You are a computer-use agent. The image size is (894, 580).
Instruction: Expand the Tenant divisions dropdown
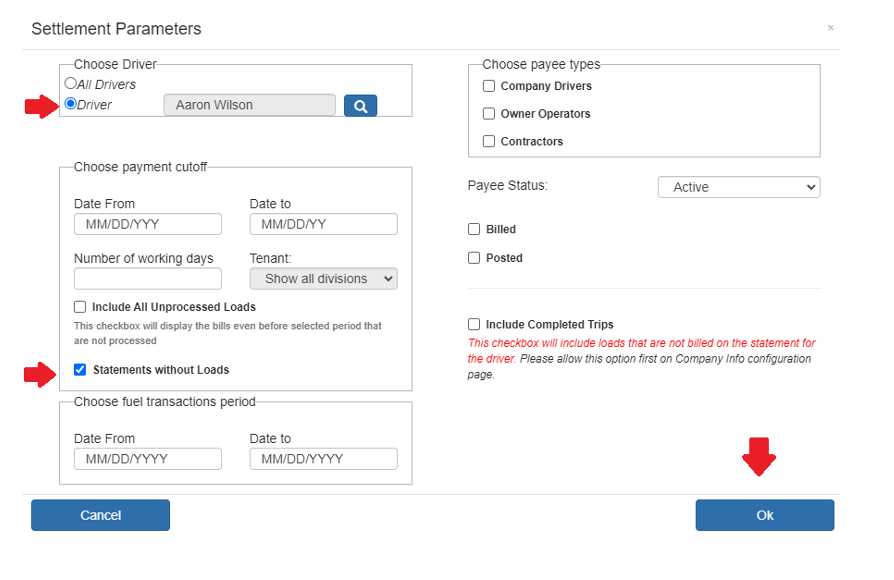coord(323,279)
